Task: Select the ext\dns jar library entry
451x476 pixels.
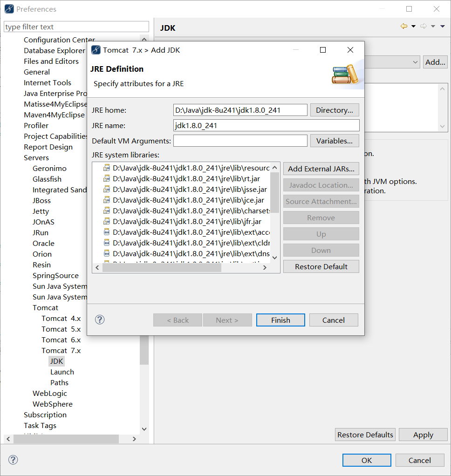Action: point(186,253)
